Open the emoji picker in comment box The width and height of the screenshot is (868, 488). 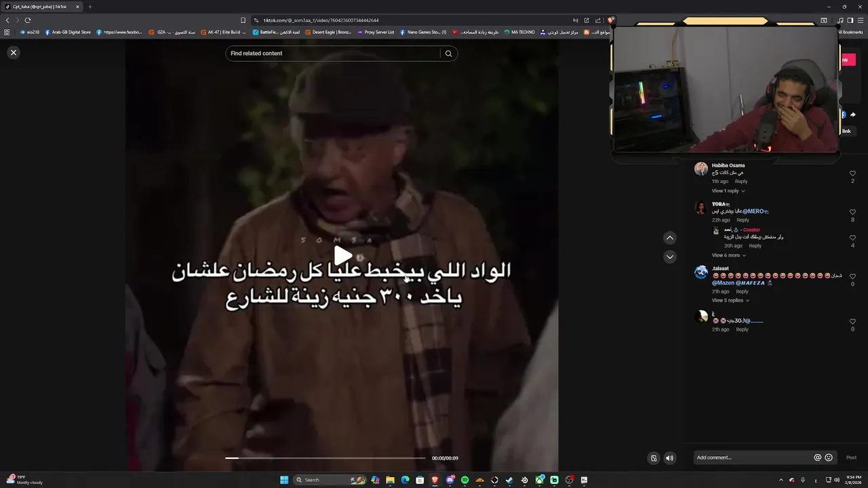pos(829,457)
